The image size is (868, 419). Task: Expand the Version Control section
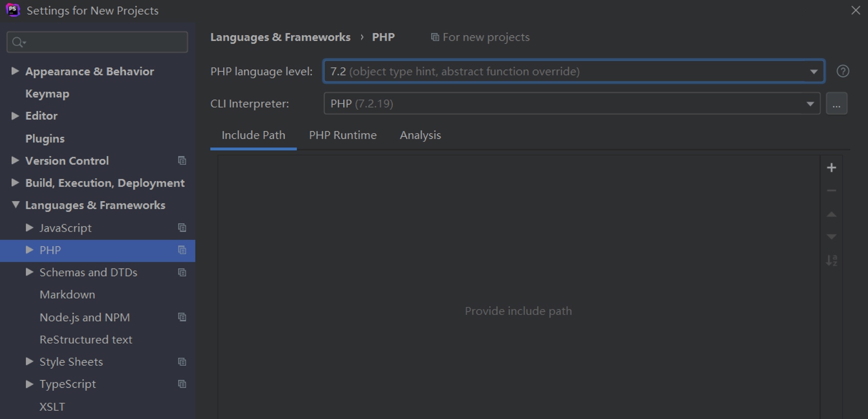pos(15,160)
